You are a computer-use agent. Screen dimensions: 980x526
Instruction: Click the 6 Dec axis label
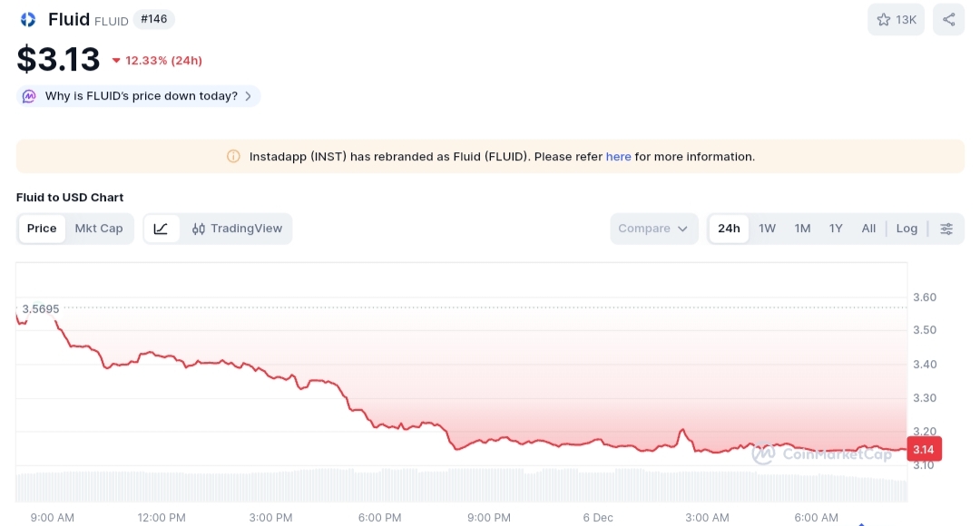(x=597, y=517)
